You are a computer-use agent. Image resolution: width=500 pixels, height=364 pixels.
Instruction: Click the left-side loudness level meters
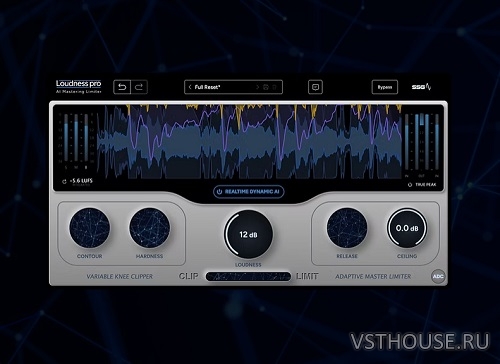pos(76,140)
